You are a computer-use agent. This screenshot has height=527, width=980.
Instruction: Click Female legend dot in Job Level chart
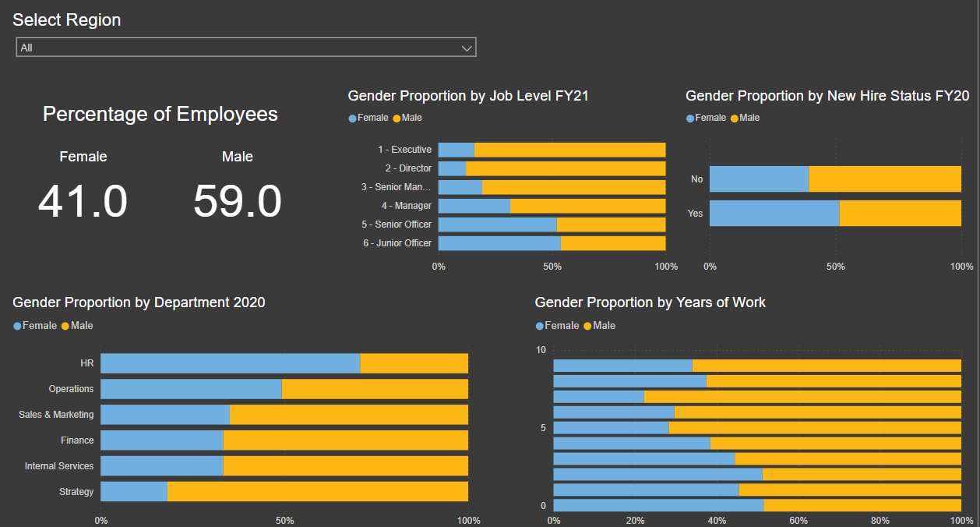tap(353, 118)
